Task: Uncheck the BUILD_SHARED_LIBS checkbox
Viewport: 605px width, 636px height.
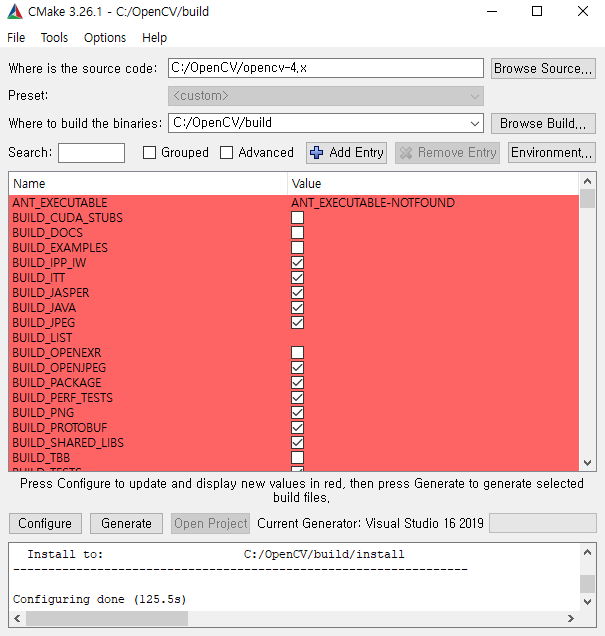Action: click(x=297, y=443)
